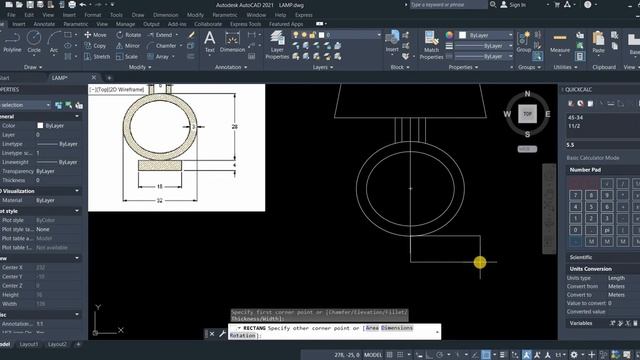Activate the Move modify tool
This screenshot has width=640, height=360.
tap(96, 35)
